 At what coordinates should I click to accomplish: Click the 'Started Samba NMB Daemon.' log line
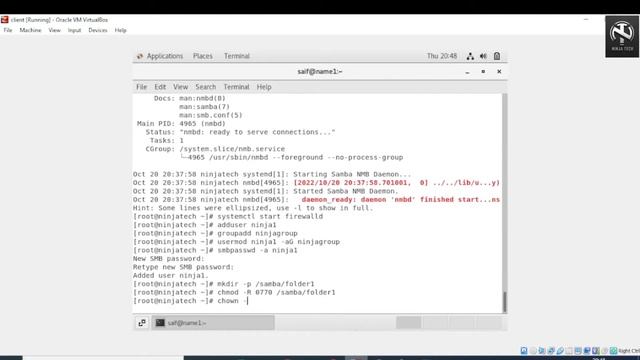point(265,191)
